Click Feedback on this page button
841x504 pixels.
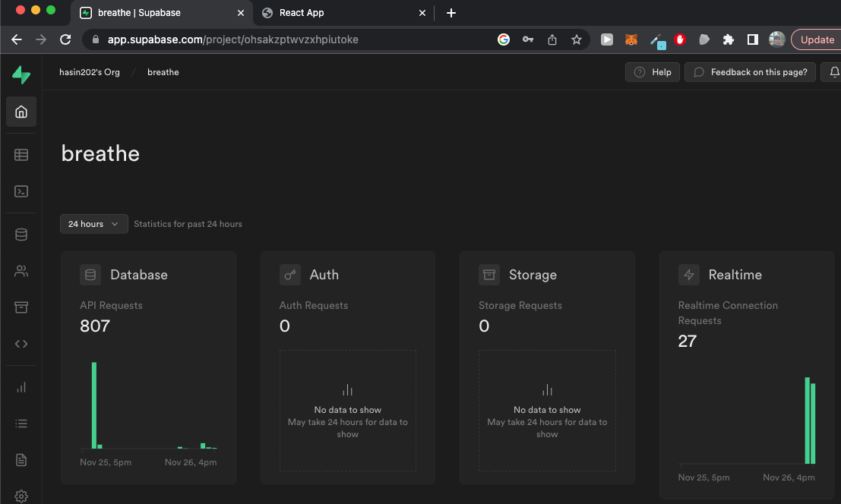tap(751, 72)
